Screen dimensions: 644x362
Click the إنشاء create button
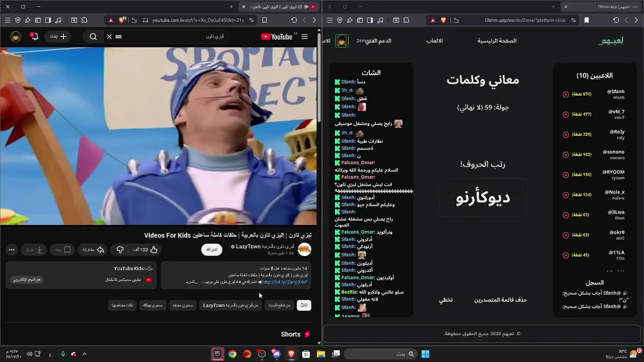coord(58,37)
